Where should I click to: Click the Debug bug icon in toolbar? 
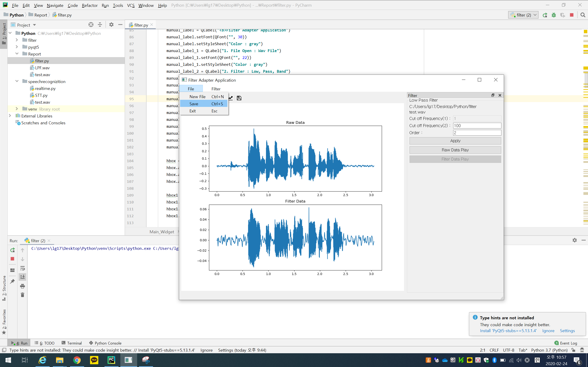[554, 15]
